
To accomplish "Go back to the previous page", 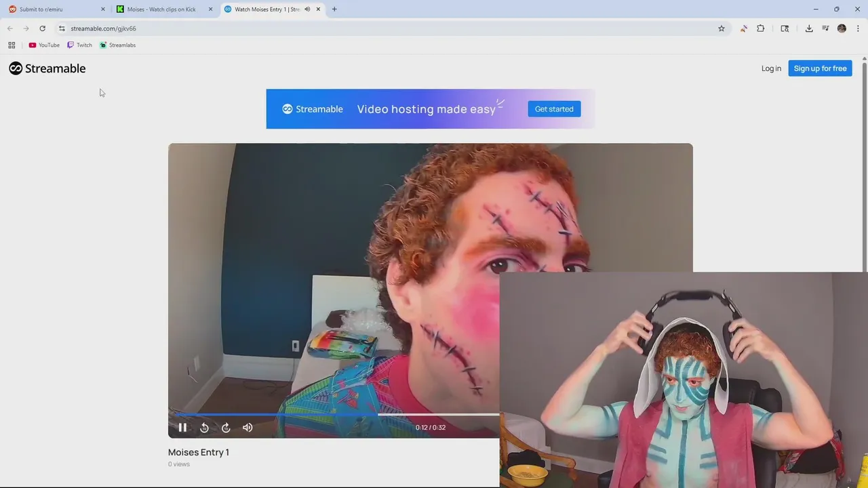I will (10, 28).
